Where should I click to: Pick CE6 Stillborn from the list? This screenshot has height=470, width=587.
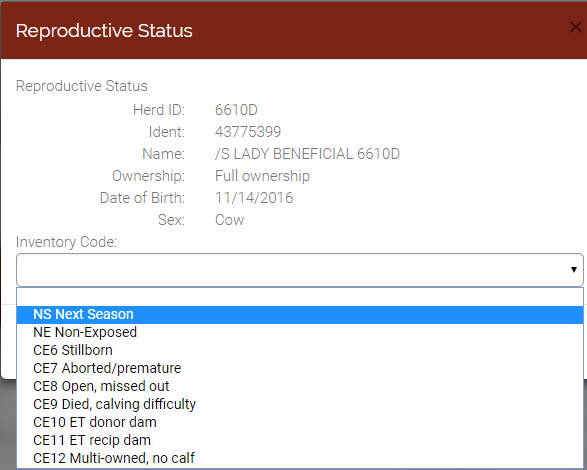(300, 351)
